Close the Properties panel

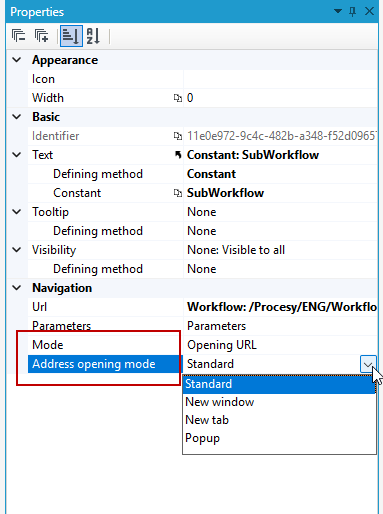(369, 11)
